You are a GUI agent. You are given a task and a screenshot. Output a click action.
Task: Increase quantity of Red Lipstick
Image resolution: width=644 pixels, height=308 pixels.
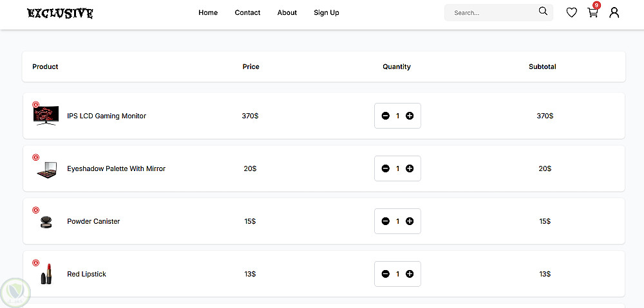[410, 274]
